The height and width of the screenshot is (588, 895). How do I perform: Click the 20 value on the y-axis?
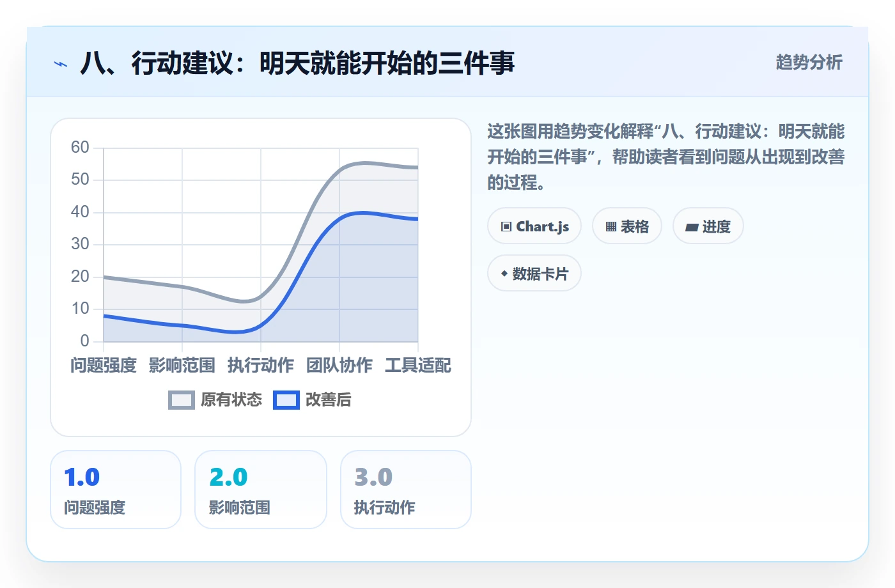pyautogui.click(x=80, y=277)
